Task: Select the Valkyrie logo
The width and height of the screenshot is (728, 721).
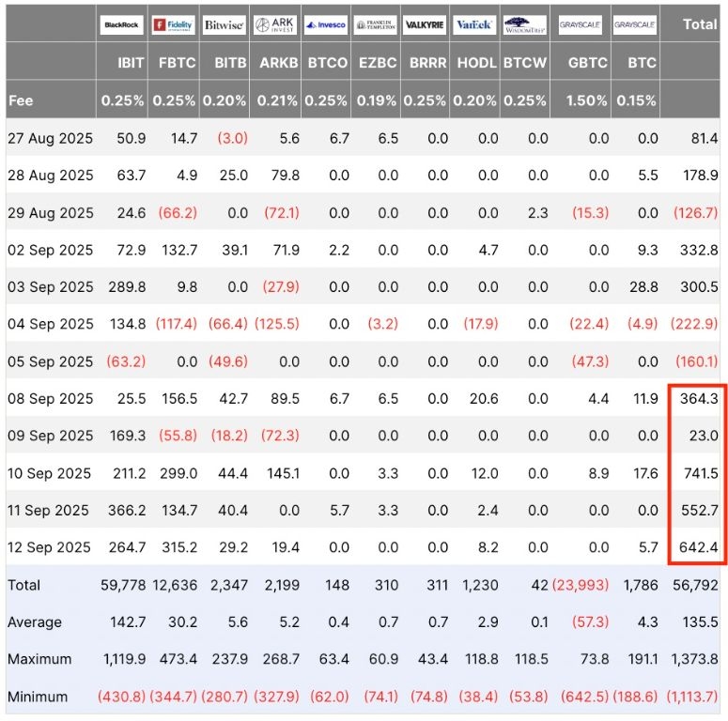Action: (425, 25)
